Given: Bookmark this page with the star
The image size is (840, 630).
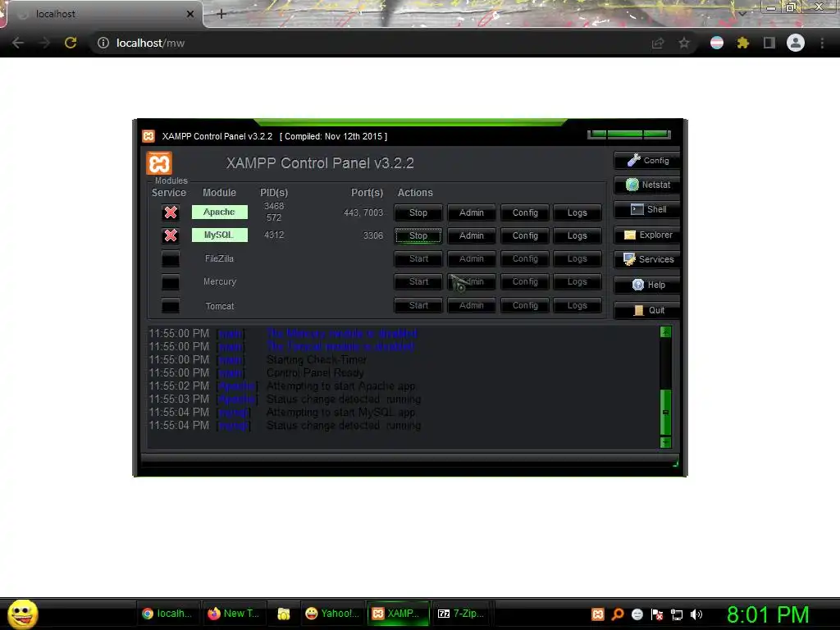Looking at the screenshot, I should pos(684,43).
